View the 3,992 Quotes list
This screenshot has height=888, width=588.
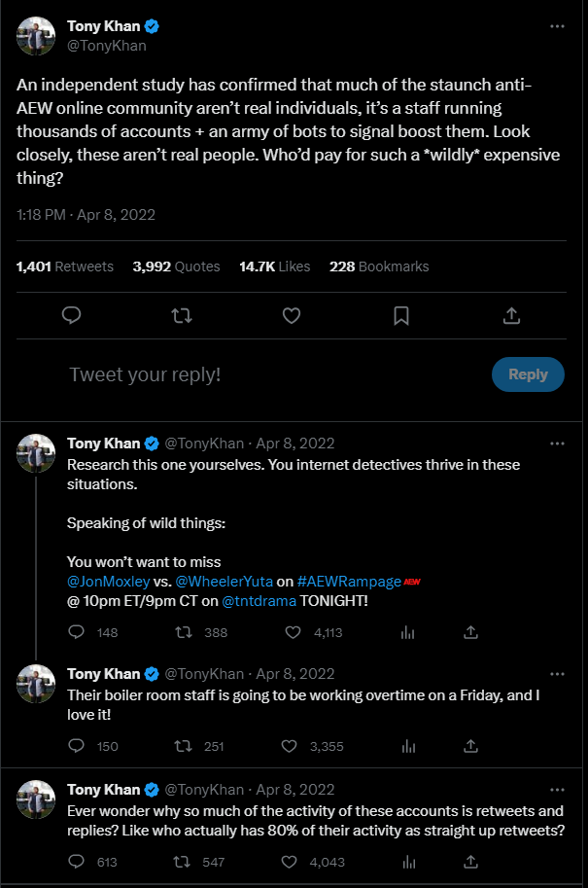176,266
